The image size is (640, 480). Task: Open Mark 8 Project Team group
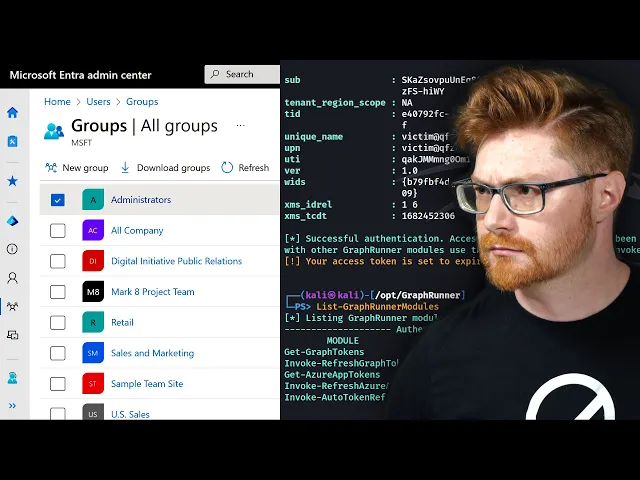pos(153,292)
